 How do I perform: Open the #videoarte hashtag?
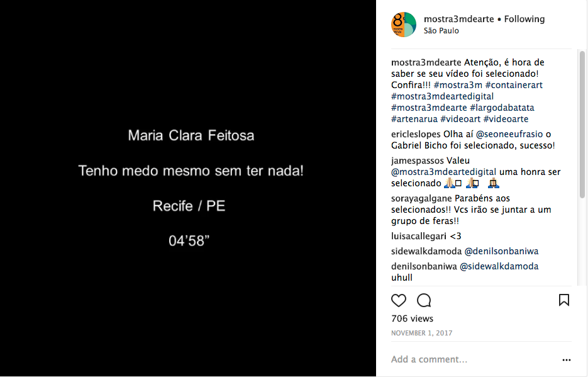[506, 120]
